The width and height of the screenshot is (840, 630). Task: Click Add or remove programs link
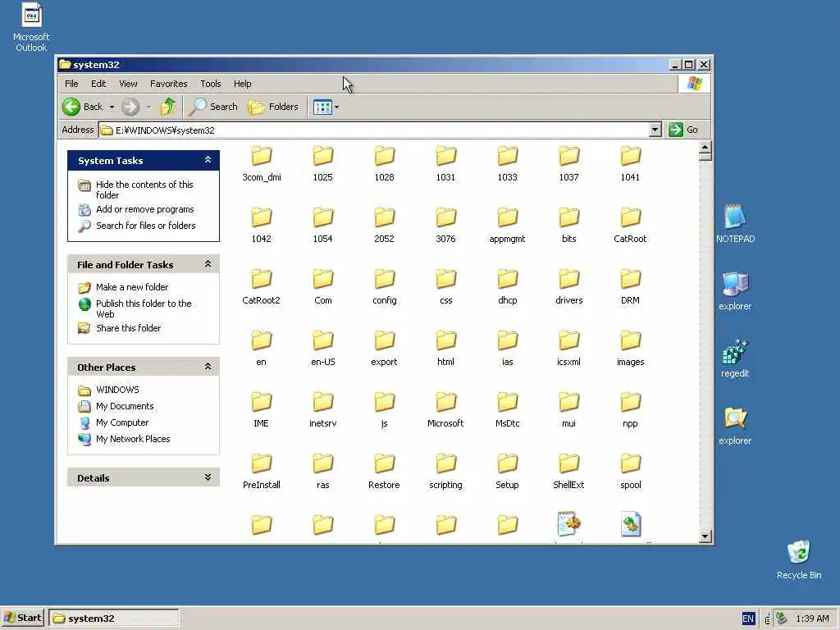[x=144, y=209]
